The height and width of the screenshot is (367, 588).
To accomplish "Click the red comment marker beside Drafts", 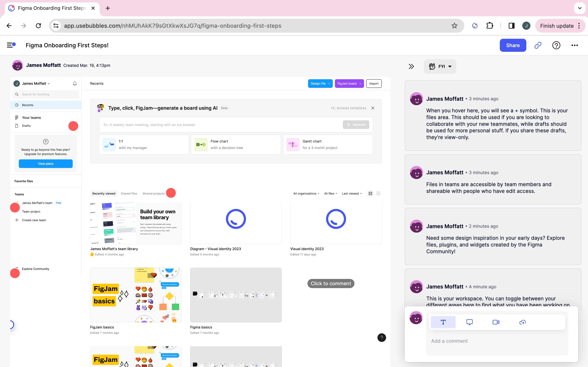I will pyautogui.click(x=73, y=126).
